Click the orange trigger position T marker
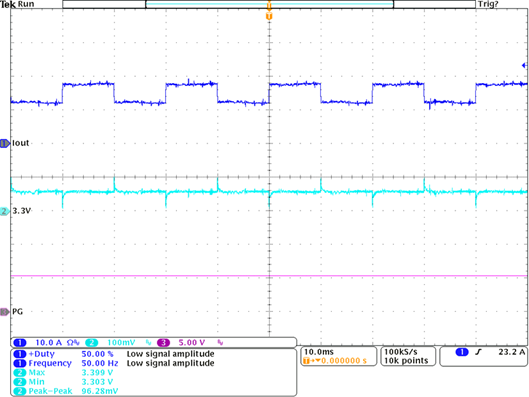Screen dimensions: 529x397 click(x=269, y=16)
